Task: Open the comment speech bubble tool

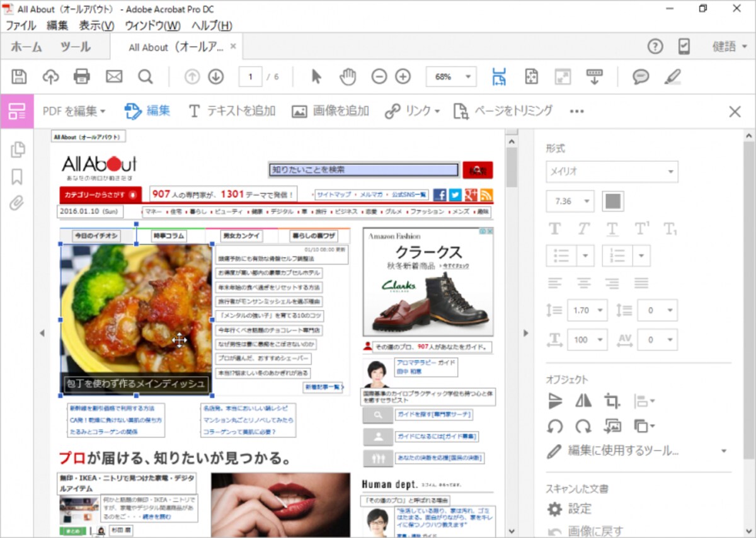Action: pyautogui.click(x=641, y=77)
